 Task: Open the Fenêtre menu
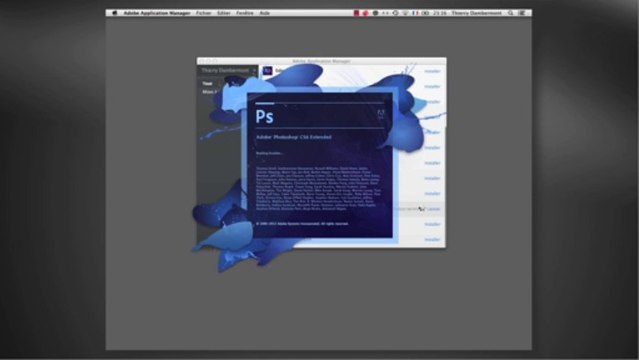coord(245,13)
